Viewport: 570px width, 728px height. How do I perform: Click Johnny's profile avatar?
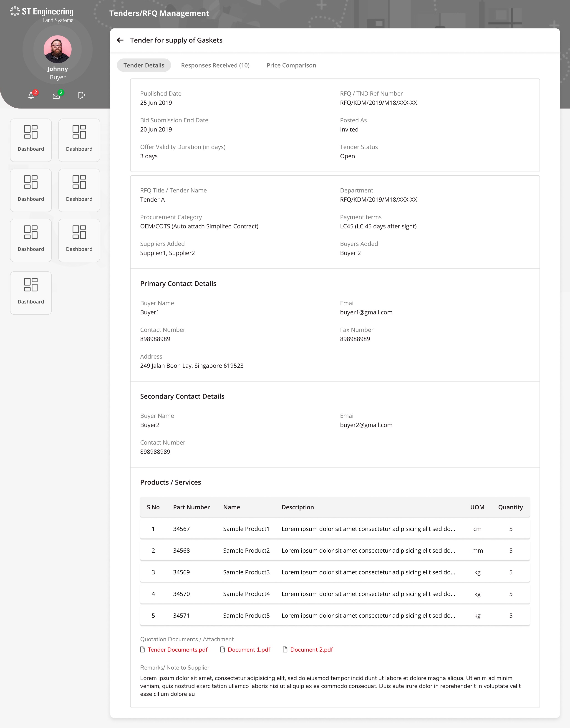[57, 49]
